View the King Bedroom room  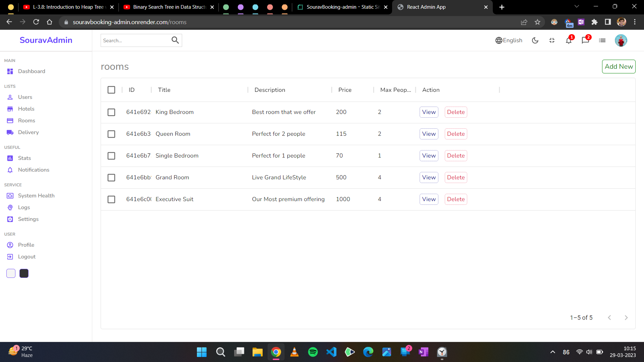[429, 112]
